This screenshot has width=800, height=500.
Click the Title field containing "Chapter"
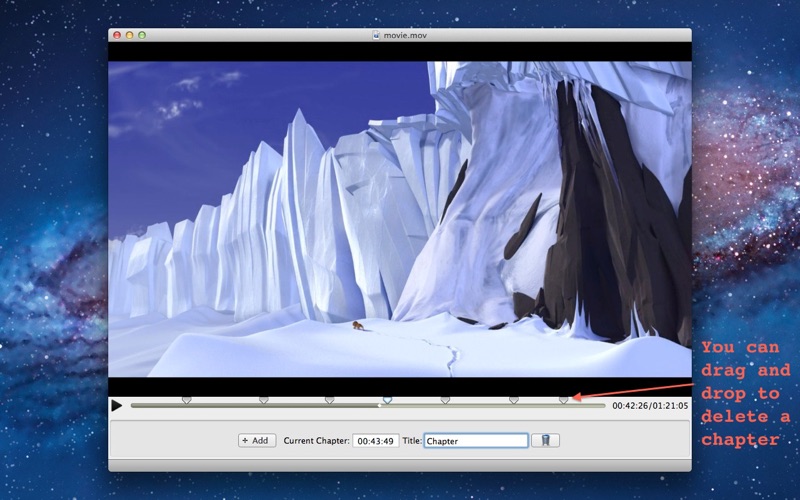(476, 441)
